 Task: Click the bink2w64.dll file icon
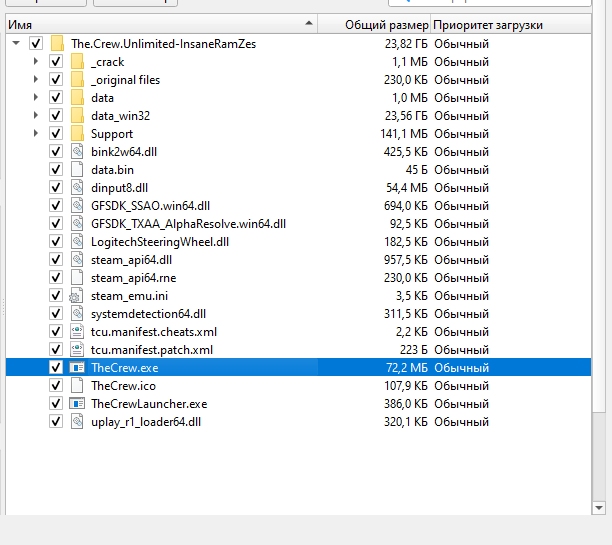tap(77, 151)
